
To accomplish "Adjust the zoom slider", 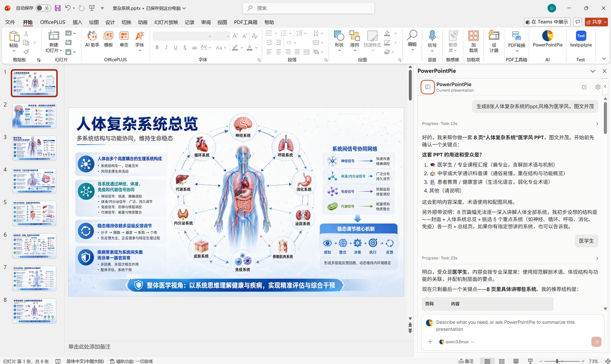I will click(x=562, y=361).
